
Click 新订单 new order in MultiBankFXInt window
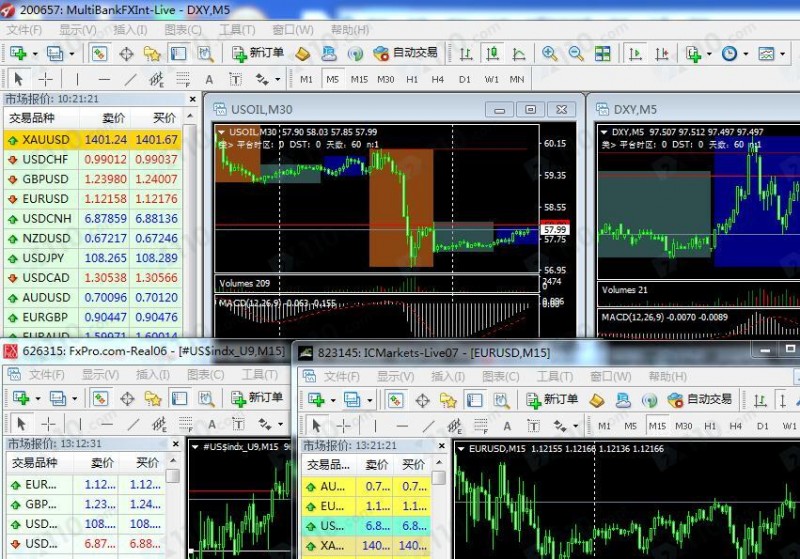257,53
